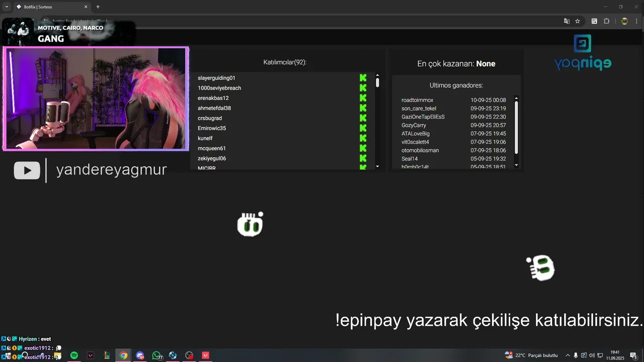Open the red Valorant taskbar icon

pos(205,355)
